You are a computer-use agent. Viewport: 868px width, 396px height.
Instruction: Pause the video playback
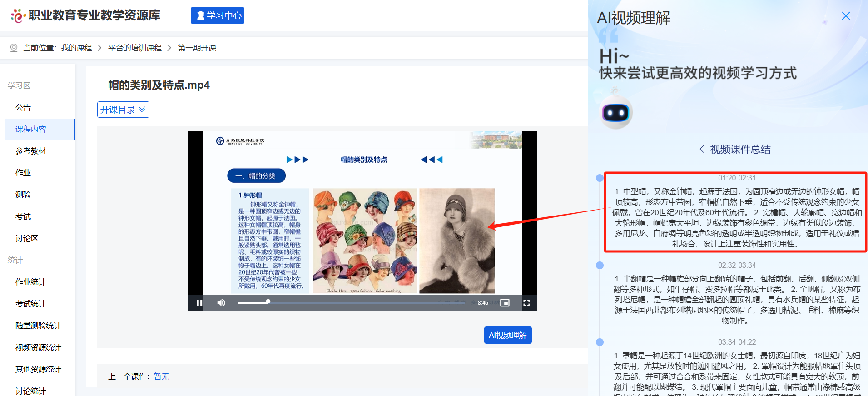[199, 303]
